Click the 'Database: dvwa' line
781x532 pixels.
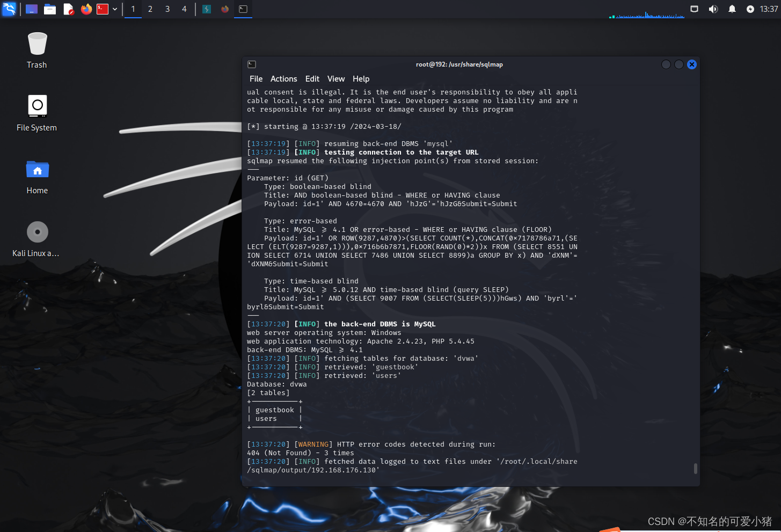point(277,384)
